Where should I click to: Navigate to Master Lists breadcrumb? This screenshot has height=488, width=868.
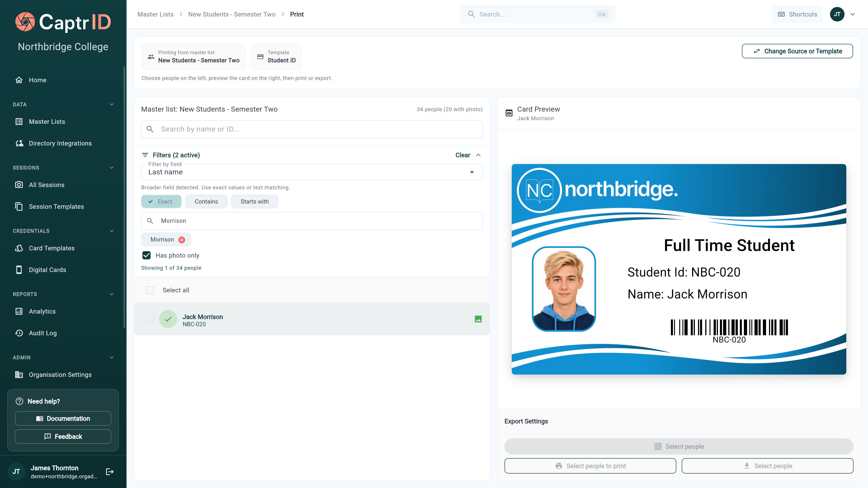pos(155,14)
